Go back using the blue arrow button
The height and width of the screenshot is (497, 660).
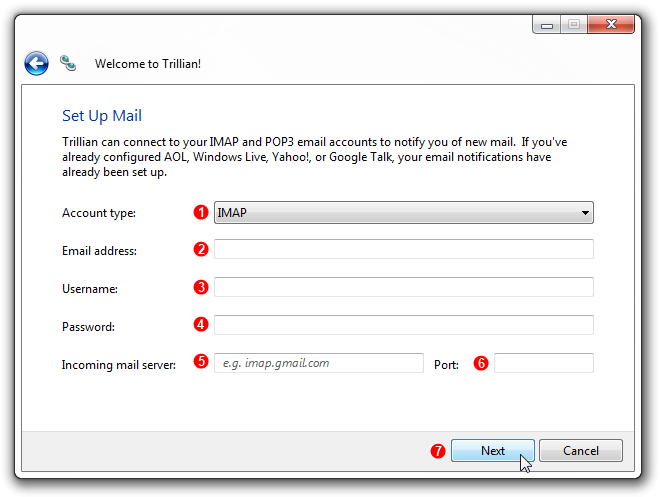(x=36, y=64)
